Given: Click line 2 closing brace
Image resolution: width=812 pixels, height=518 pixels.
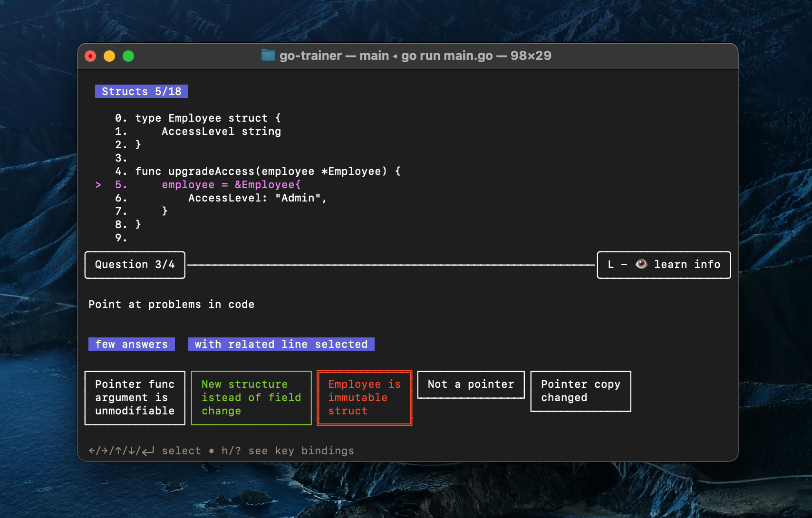Looking at the screenshot, I should point(138,144).
